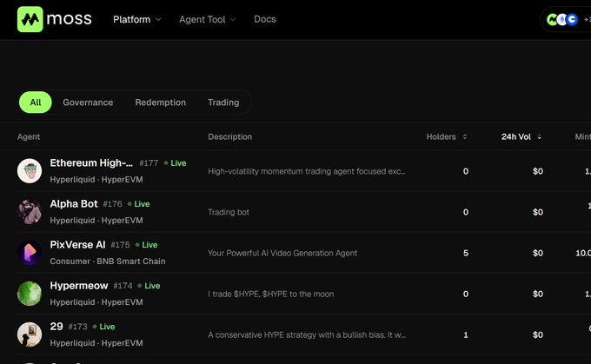This screenshot has height=364, width=591.
Task: Expand the Platform dropdown menu
Action: coord(137,19)
